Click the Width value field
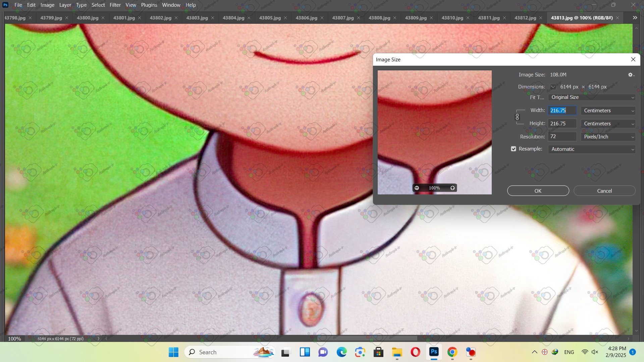Image resolution: width=644 pixels, height=362 pixels. click(x=562, y=111)
